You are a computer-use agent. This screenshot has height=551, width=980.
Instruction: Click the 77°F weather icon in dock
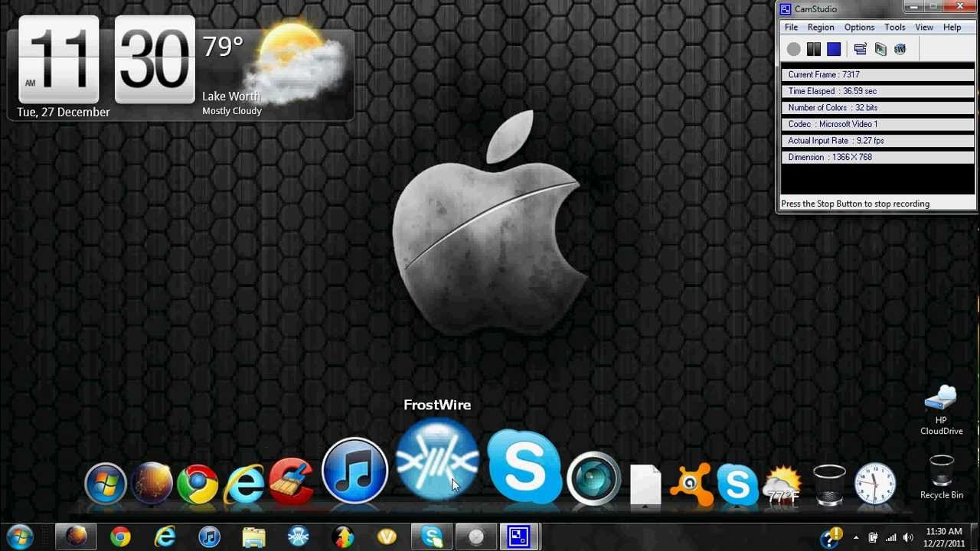point(782,485)
